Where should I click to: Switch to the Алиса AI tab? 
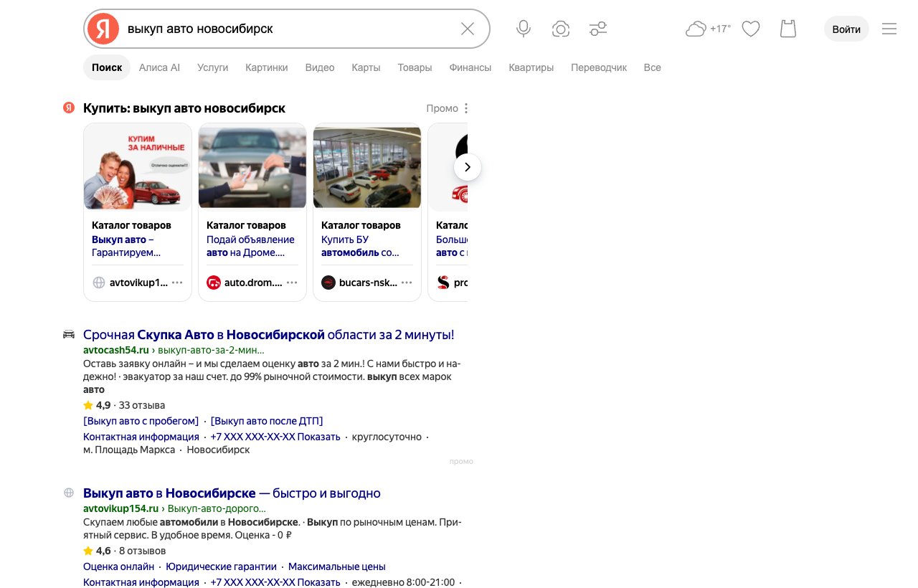click(x=159, y=67)
